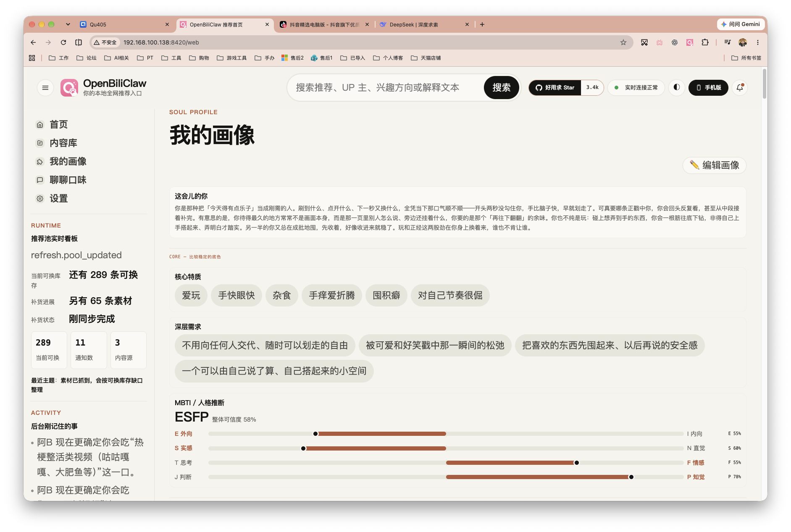Screen dimensions: 791x532
Task: Open the 所有书签 folder
Action: click(746, 58)
